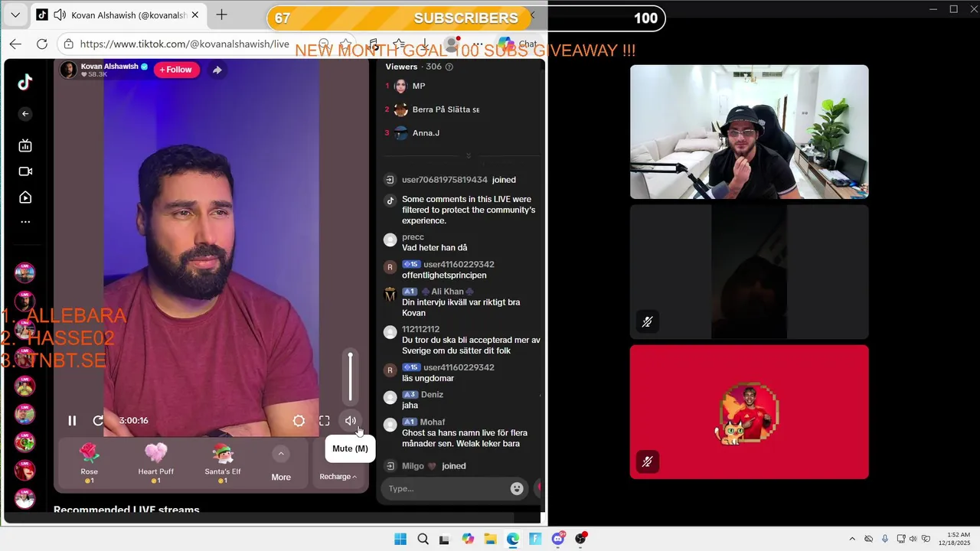Open the Windows Start menu
The height and width of the screenshot is (551, 980).
click(400, 539)
